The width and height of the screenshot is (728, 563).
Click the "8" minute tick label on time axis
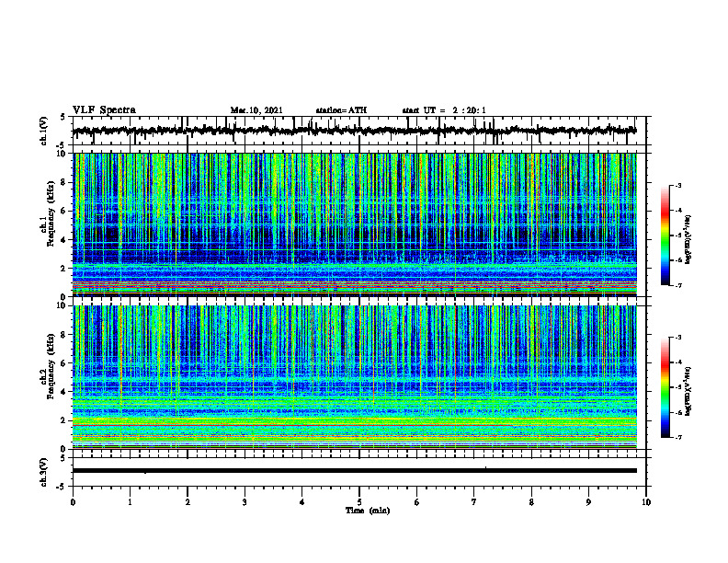pos(531,502)
